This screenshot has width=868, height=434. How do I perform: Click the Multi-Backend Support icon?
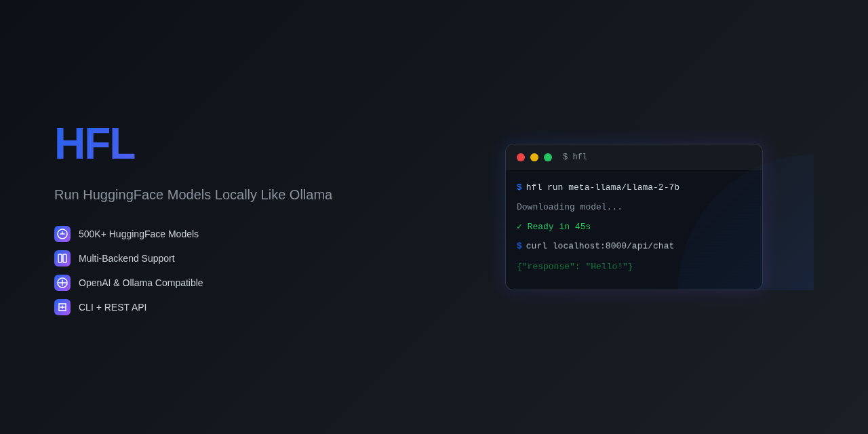coord(62,258)
